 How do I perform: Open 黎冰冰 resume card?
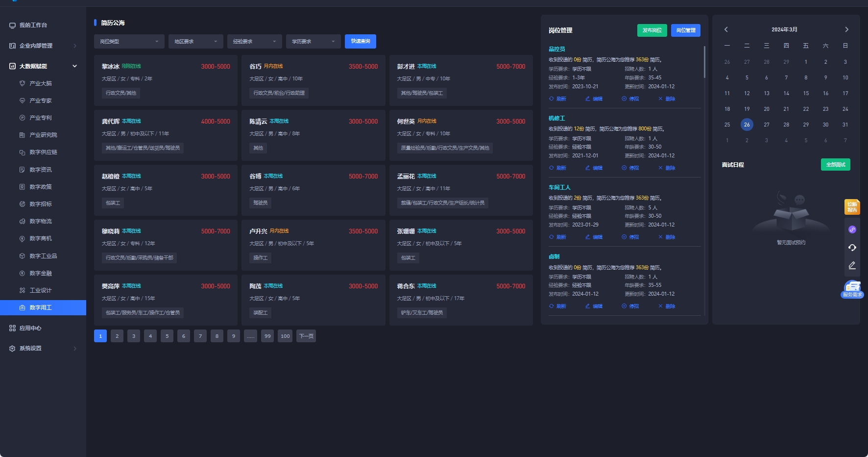click(166, 80)
